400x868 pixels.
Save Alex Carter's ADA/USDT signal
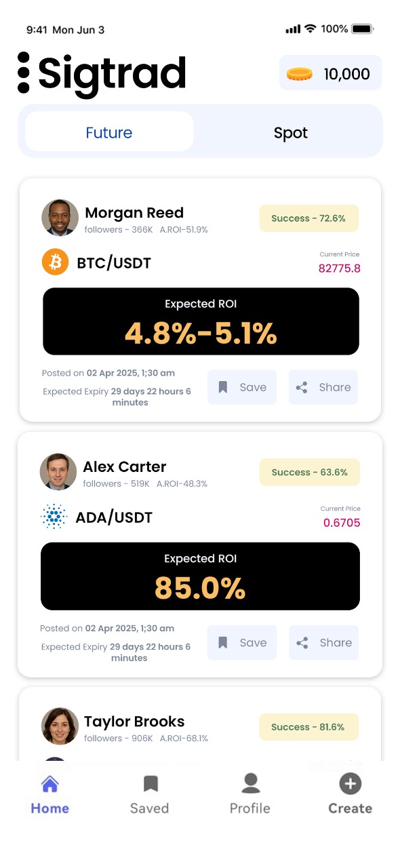coord(242,643)
